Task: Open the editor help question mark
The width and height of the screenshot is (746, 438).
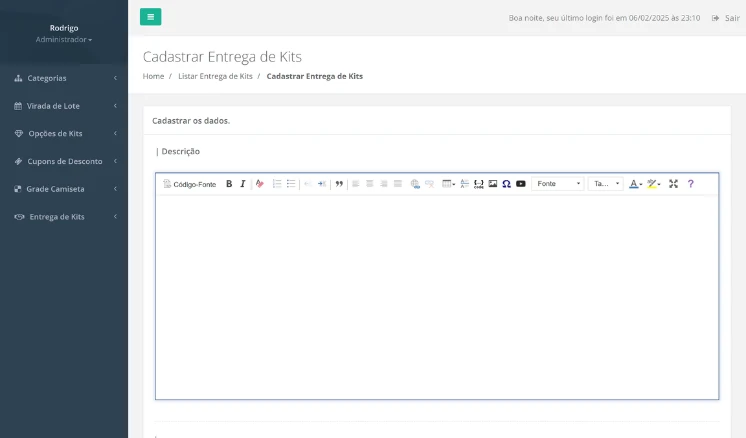Action: [690, 184]
